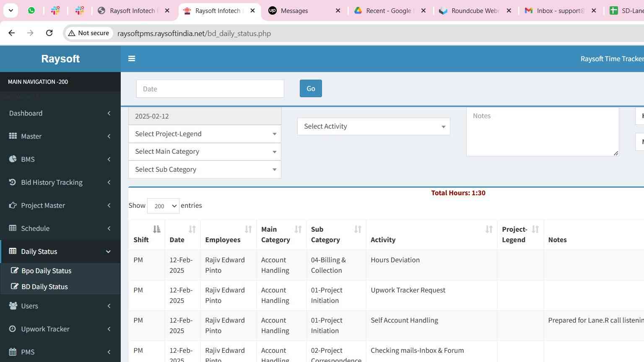This screenshot has height=362, width=644.
Task: Click the Raysoft logo title
Action: (60, 59)
